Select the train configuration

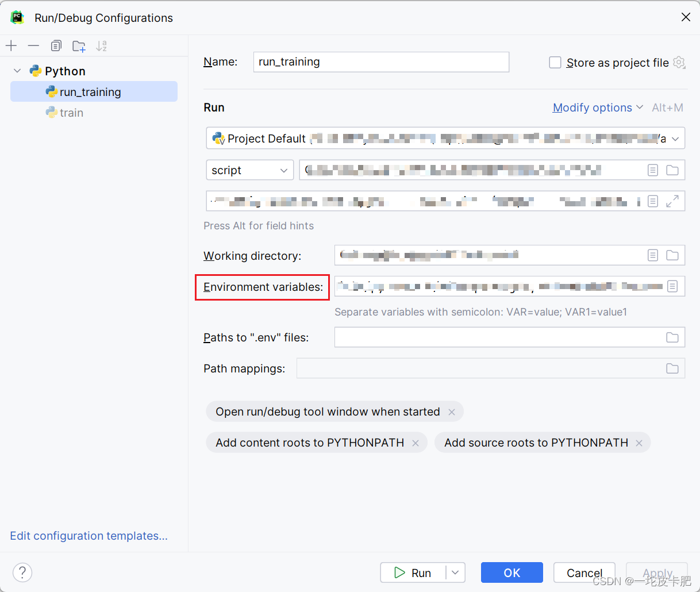[71, 113]
